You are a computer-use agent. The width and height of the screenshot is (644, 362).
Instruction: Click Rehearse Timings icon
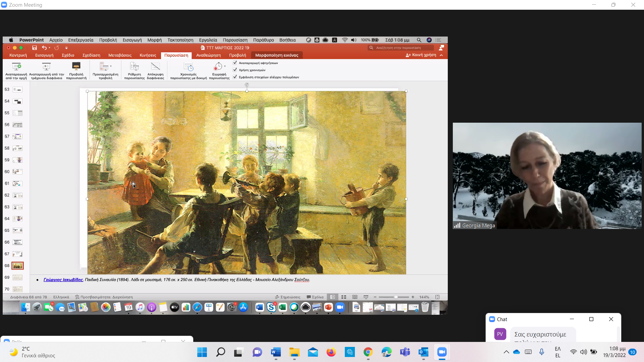[x=189, y=66]
